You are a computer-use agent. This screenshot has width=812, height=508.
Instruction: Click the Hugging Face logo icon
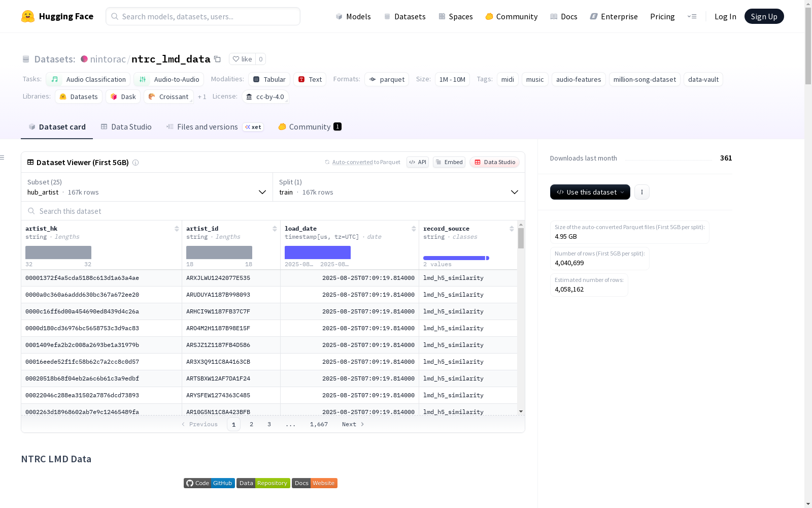(28, 16)
